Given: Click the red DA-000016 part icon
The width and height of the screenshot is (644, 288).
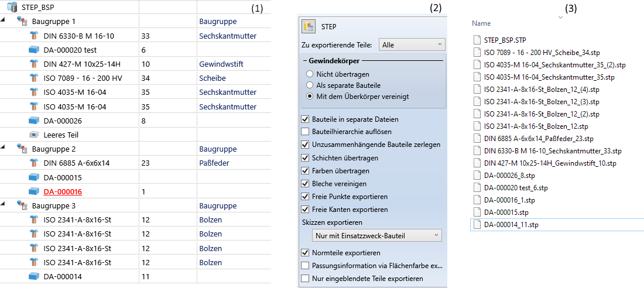Looking at the screenshot, I should 34,191.
